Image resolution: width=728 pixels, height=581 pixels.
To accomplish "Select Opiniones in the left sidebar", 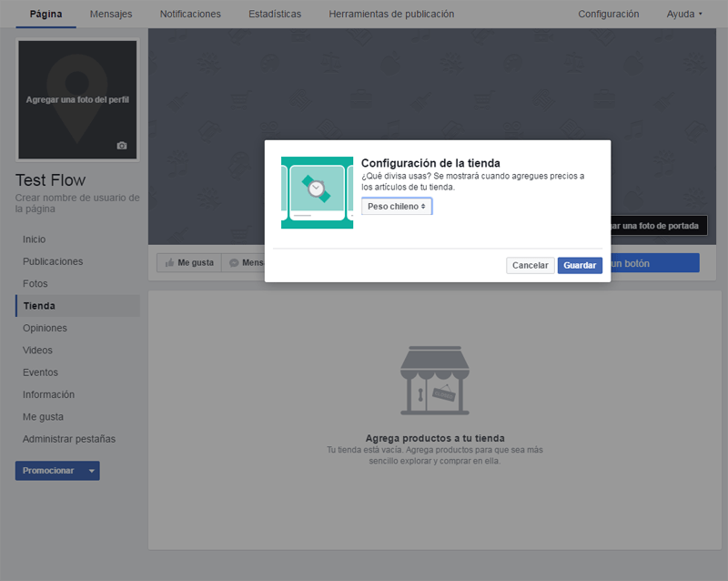I will tap(45, 328).
